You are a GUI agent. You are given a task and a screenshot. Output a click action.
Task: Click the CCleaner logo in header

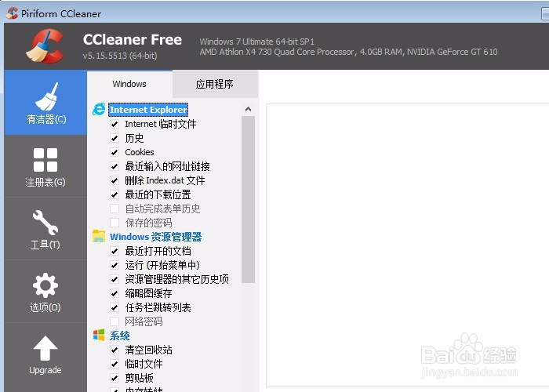[x=45, y=46]
